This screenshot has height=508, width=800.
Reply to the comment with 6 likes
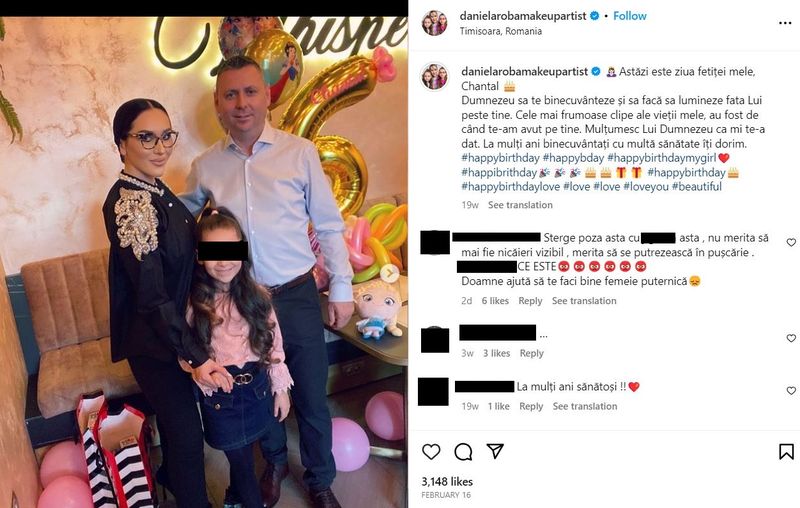click(x=530, y=301)
